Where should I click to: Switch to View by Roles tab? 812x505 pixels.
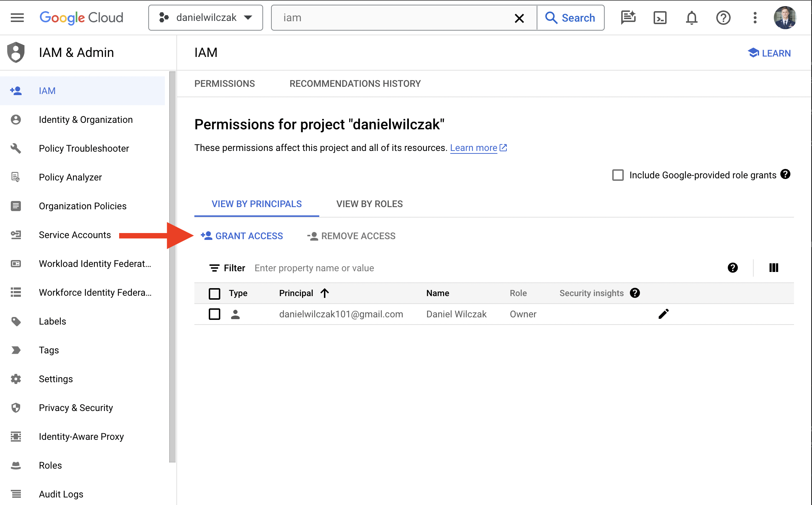(x=370, y=204)
